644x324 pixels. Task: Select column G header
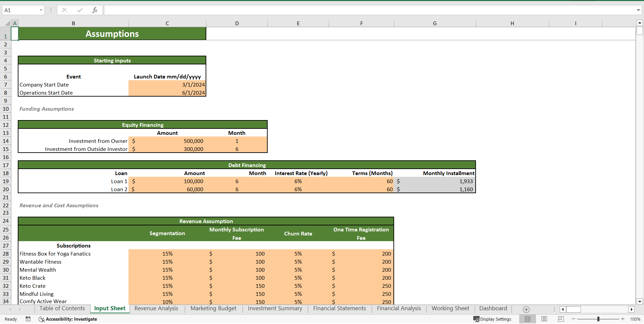coord(435,23)
